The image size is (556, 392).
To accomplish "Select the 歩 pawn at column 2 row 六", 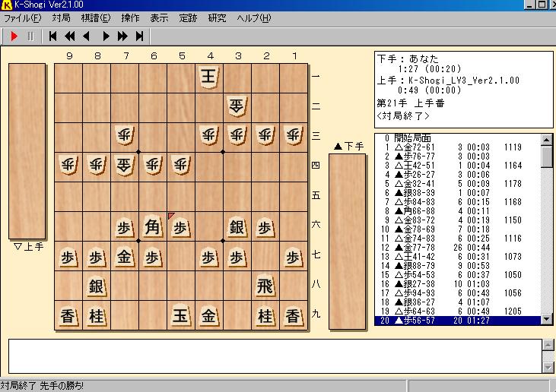I will pos(265,228).
